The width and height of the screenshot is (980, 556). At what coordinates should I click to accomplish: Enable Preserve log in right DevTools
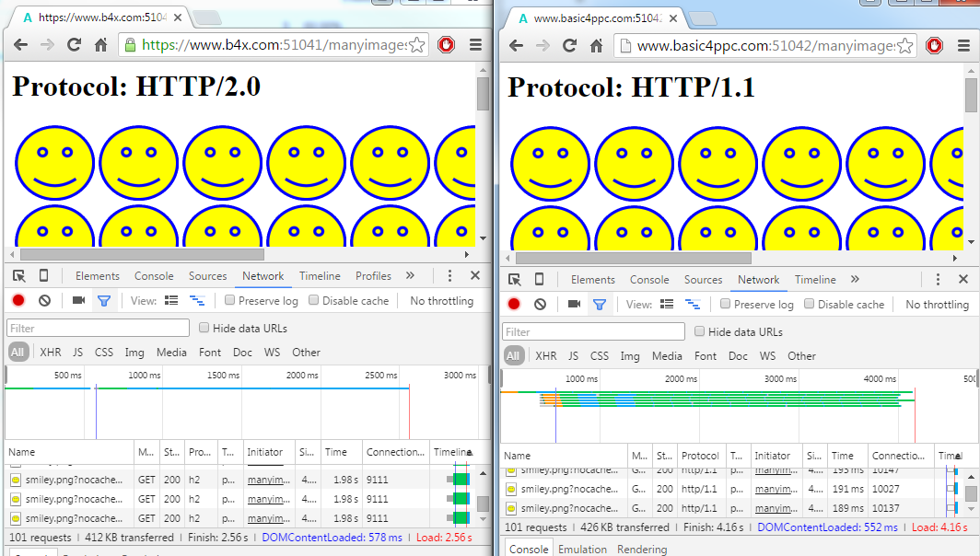[725, 305]
